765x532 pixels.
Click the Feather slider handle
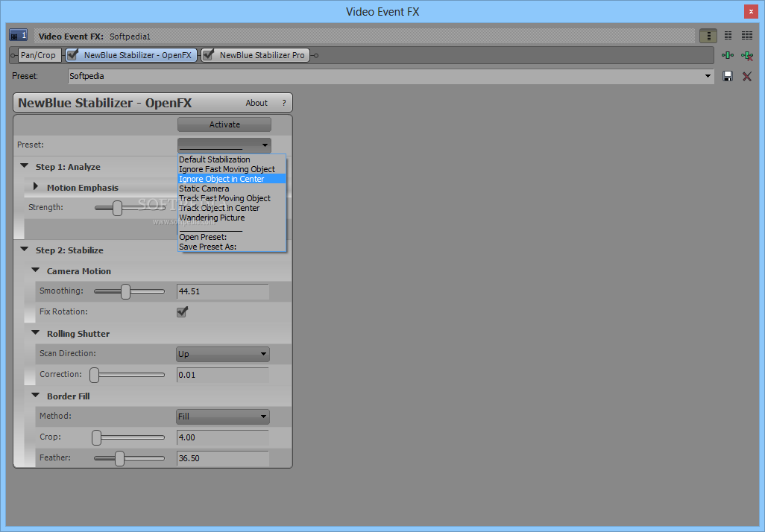(119, 458)
